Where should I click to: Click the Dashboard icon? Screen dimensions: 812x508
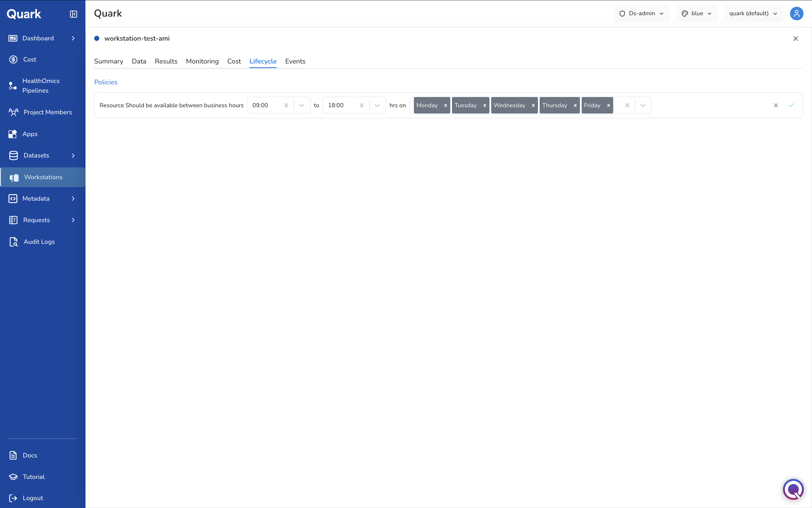click(13, 38)
